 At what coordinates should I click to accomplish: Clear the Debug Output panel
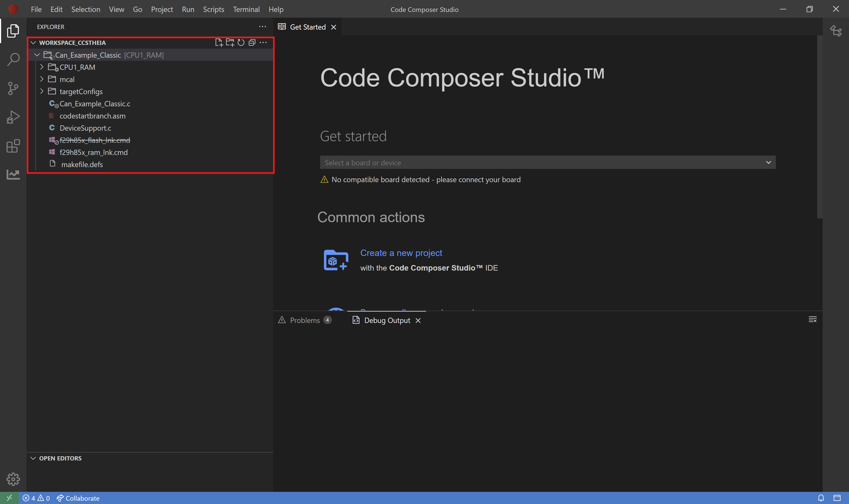(812, 319)
